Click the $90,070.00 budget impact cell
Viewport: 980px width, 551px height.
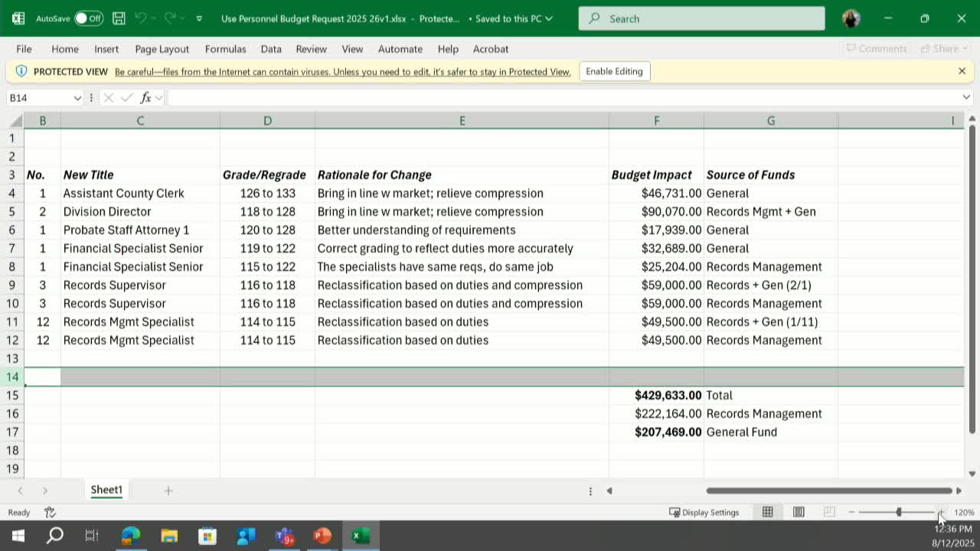656,212
